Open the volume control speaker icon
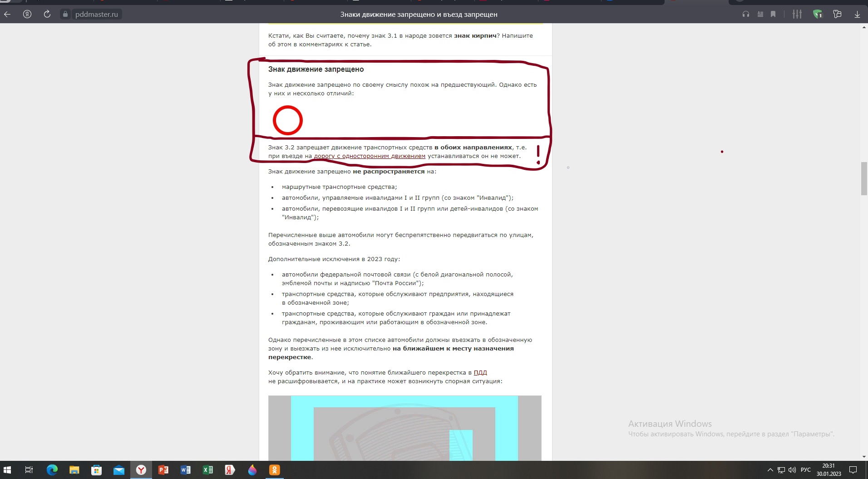The image size is (868, 479). (x=792, y=470)
